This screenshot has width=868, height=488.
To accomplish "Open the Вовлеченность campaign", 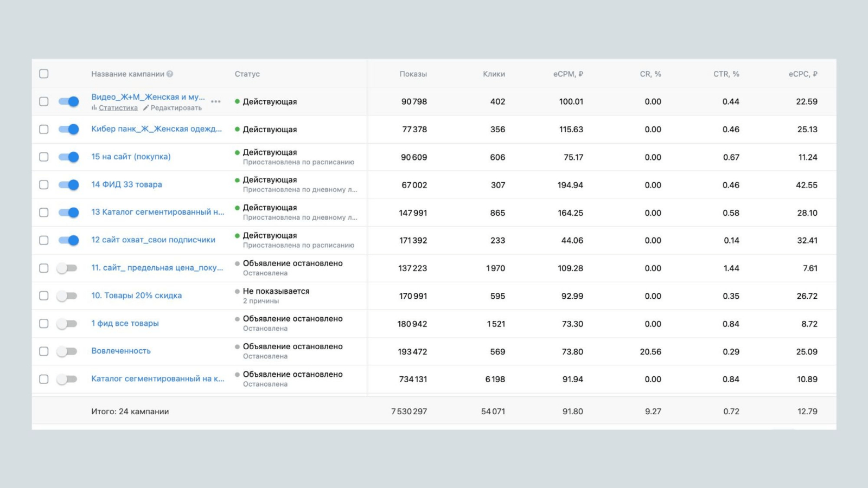I will [121, 351].
